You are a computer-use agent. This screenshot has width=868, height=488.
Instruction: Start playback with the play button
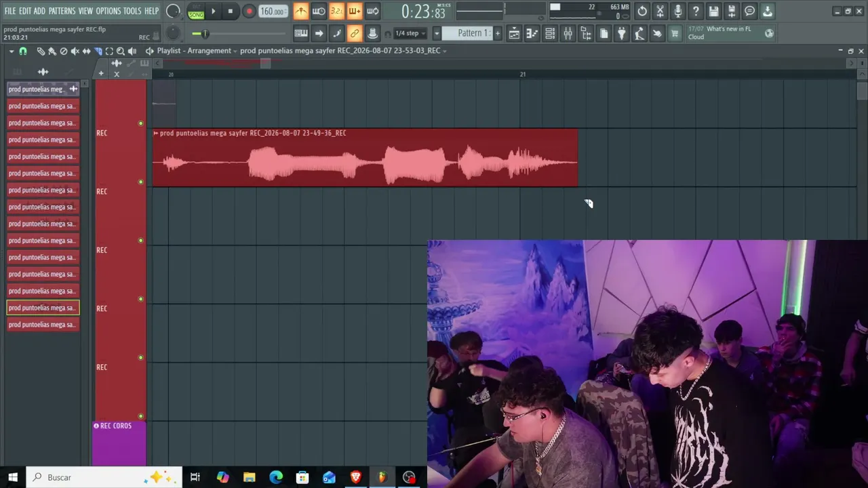[x=213, y=12]
